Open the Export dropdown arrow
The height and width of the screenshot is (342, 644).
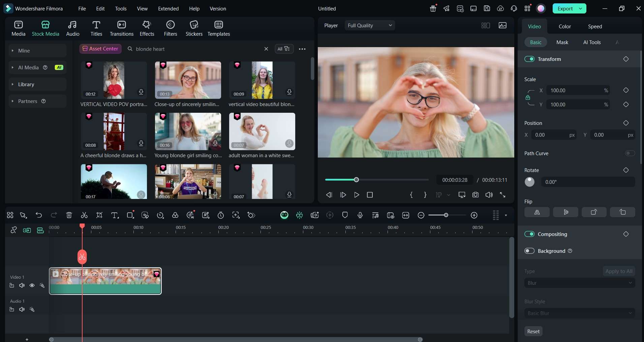pyautogui.click(x=581, y=8)
